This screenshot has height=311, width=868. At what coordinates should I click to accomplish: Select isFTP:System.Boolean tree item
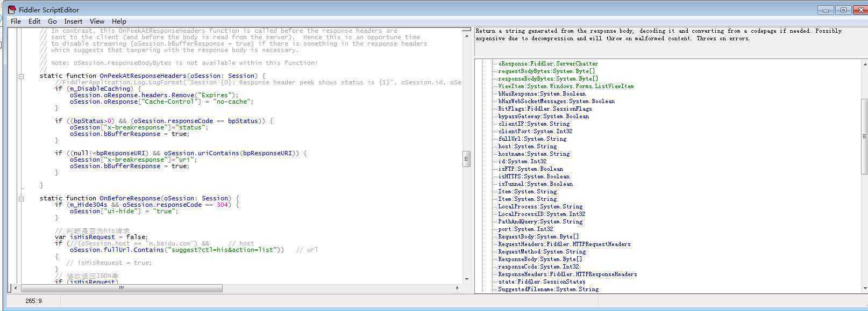(x=530, y=169)
